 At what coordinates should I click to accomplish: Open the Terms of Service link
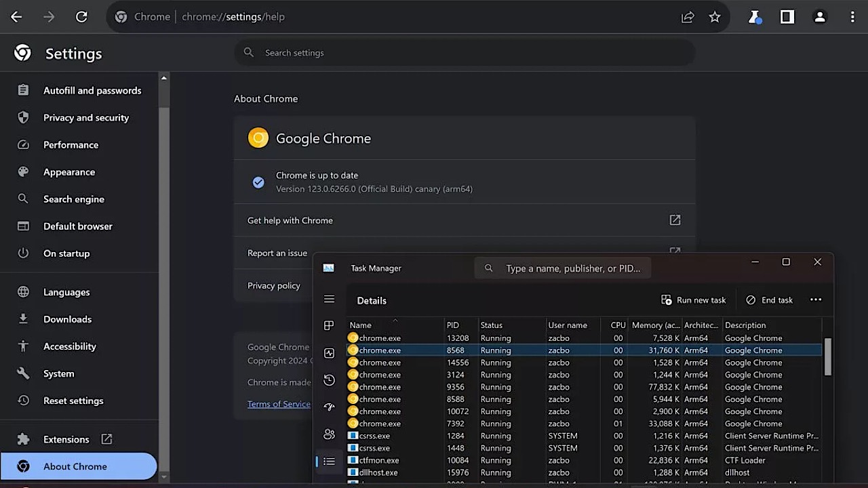(279, 404)
